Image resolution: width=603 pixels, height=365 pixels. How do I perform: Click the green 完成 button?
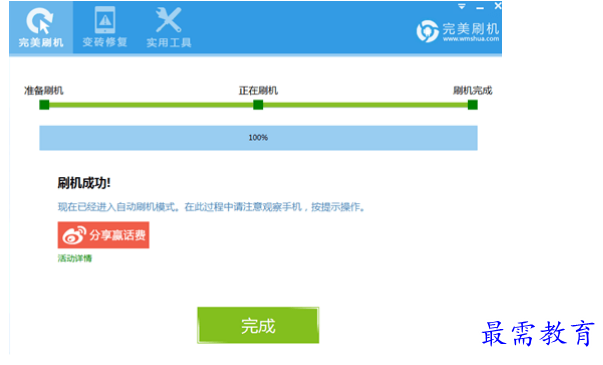coord(258,325)
